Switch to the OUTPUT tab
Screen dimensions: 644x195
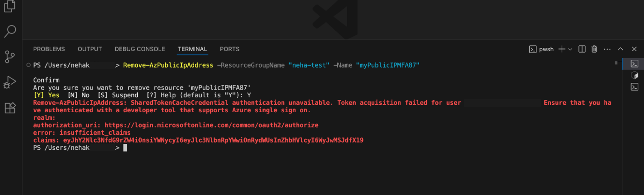coord(90,49)
